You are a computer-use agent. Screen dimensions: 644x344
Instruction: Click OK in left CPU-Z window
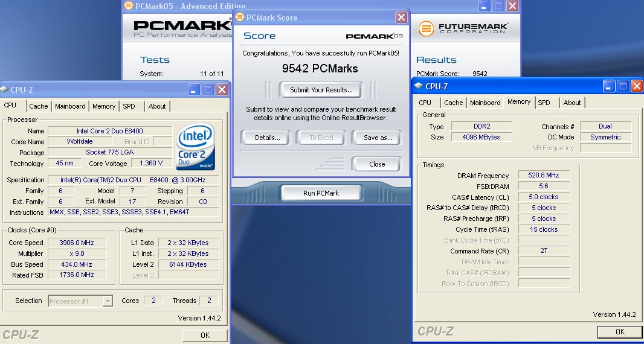tap(205, 336)
